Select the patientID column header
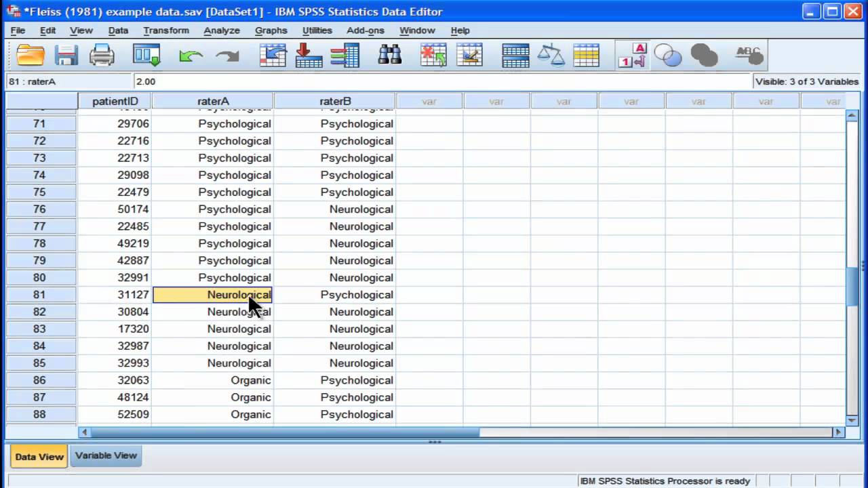868x488 pixels. point(115,101)
